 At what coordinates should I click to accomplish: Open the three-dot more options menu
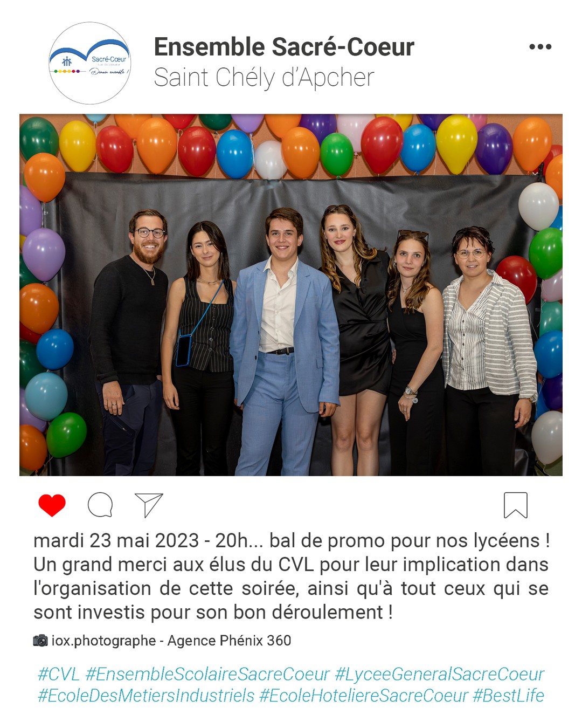click(x=540, y=47)
